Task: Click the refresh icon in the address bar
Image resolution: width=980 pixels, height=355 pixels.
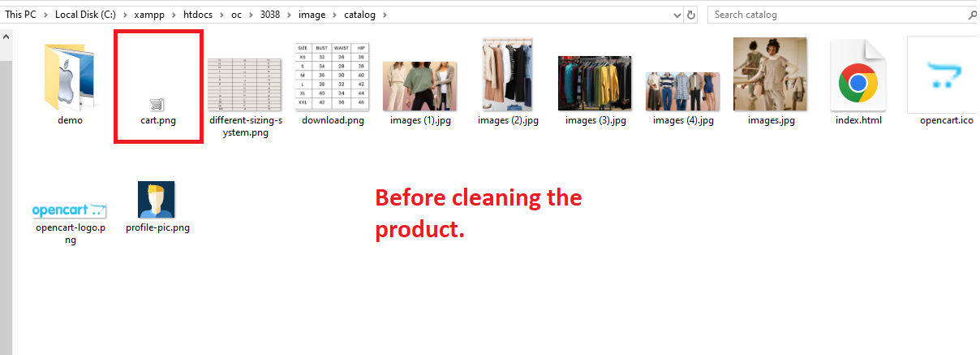Action: click(x=691, y=15)
